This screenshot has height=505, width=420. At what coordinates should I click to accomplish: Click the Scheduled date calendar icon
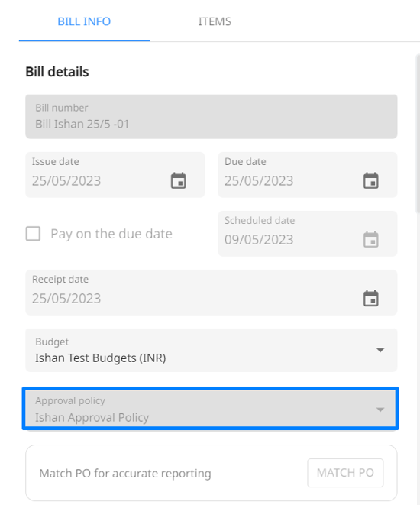(x=371, y=239)
